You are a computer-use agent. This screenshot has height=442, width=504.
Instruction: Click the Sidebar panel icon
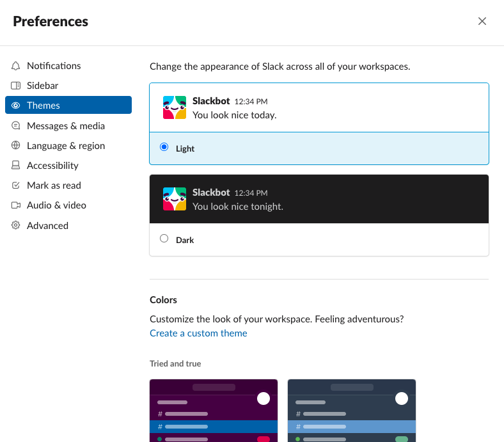coord(15,86)
